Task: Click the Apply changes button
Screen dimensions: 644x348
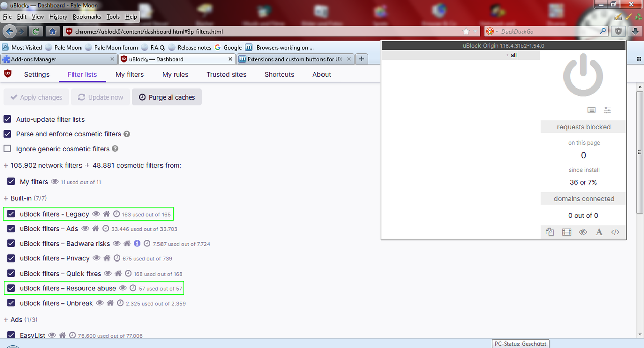Action: tap(36, 97)
